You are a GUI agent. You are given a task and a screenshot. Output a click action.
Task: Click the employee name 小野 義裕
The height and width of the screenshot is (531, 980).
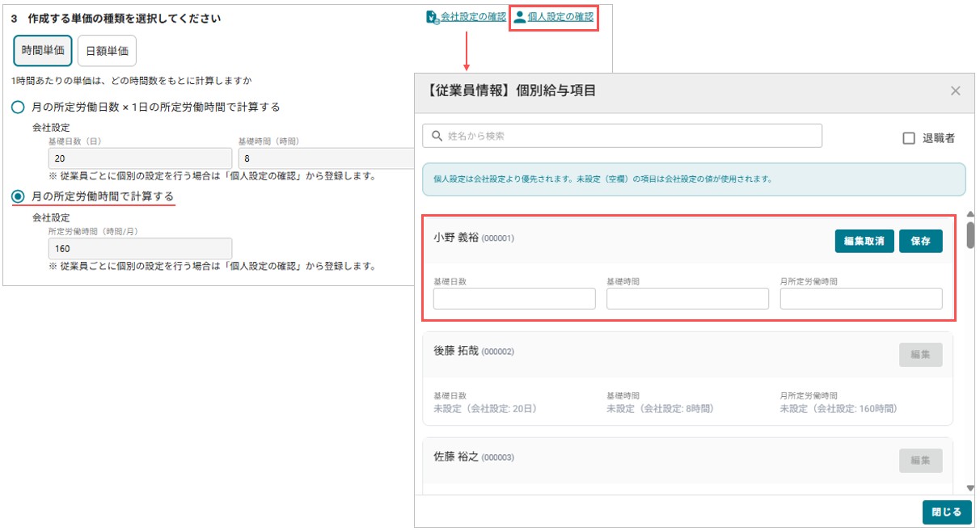456,238
